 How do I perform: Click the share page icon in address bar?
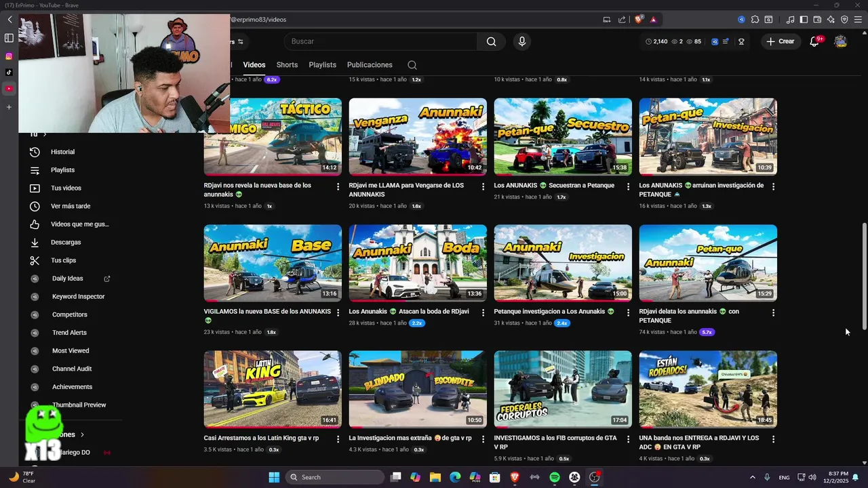pyautogui.click(x=622, y=20)
